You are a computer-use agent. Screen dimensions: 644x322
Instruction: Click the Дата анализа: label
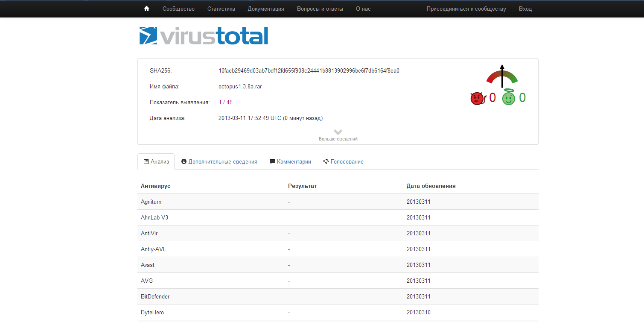click(x=168, y=118)
